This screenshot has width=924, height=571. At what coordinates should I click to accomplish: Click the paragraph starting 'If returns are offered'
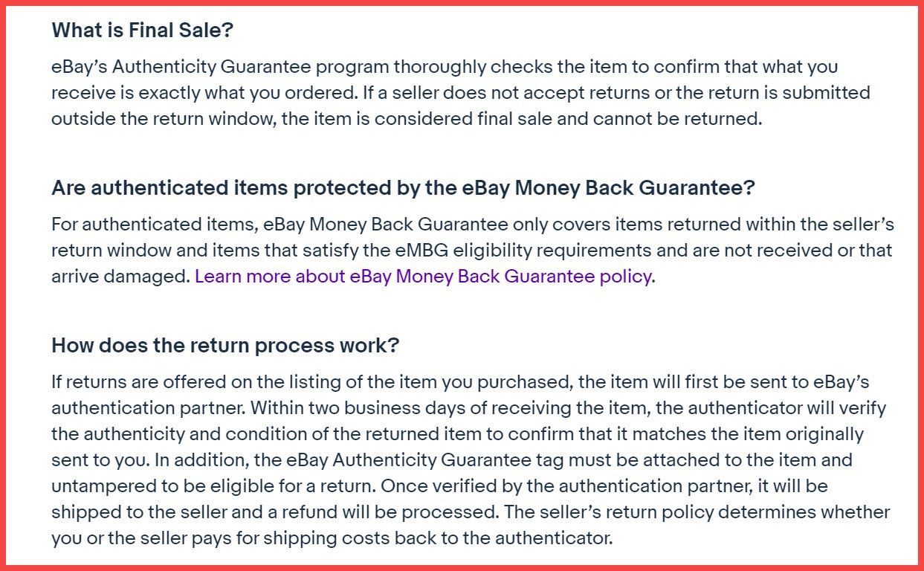coord(471,460)
